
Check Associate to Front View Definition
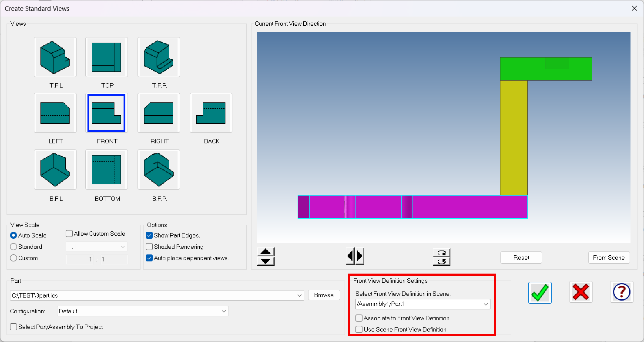pos(359,318)
